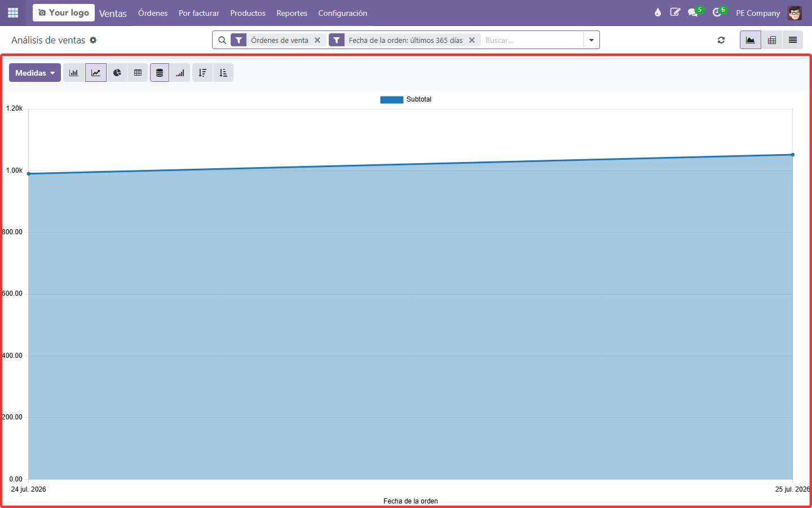The height and width of the screenshot is (508, 812).
Task: Sort chart in ascending order
Action: click(x=223, y=73)
